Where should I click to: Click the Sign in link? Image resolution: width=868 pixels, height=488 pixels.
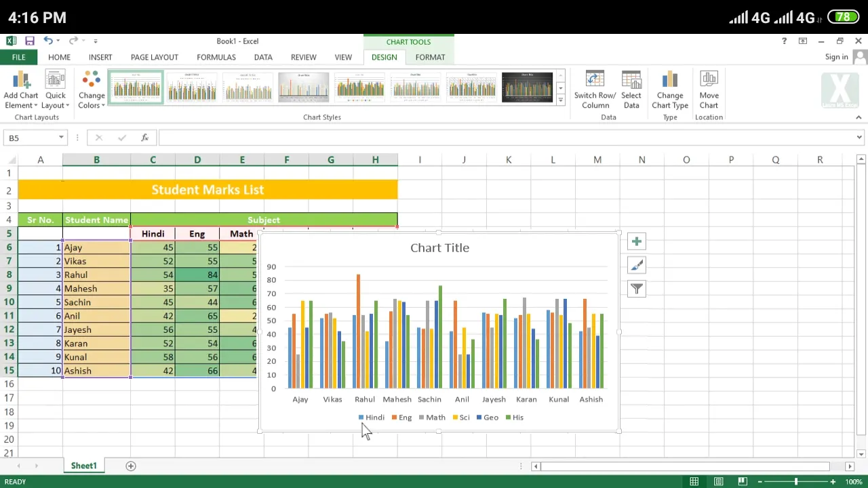836,57
